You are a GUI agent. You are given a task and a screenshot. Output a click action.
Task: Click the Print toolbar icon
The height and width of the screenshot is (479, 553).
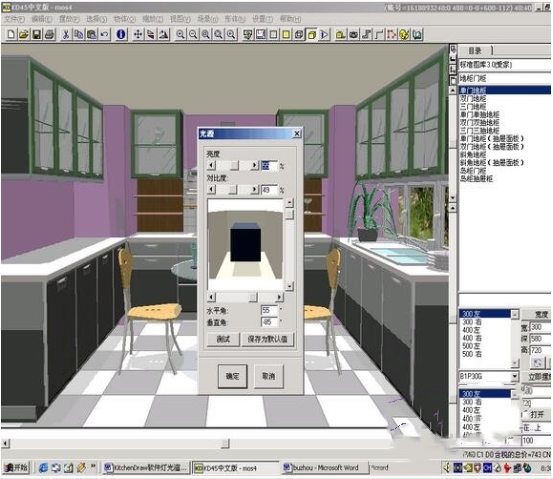tap(50, 35)
